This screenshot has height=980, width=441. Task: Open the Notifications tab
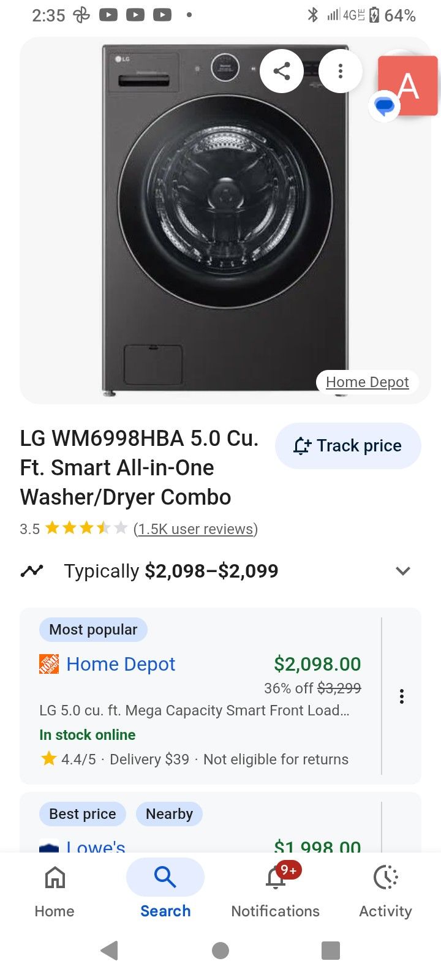click(x=275, y=891)
